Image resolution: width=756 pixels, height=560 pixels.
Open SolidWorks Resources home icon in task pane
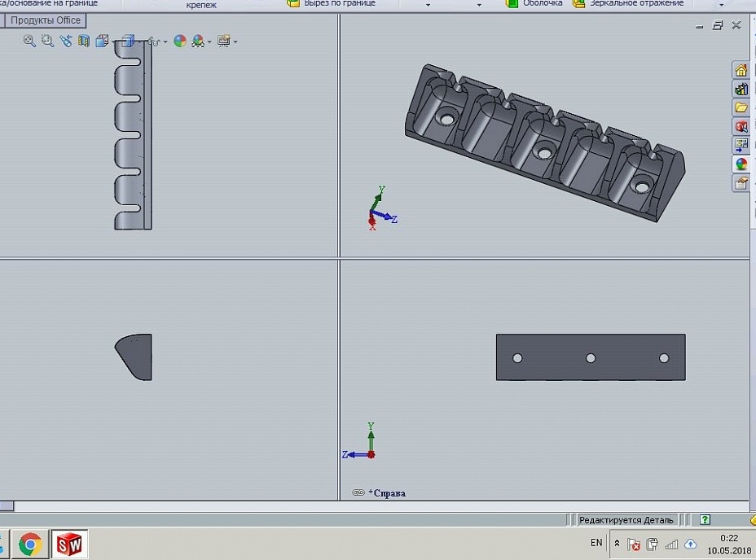tap(741, 70)
